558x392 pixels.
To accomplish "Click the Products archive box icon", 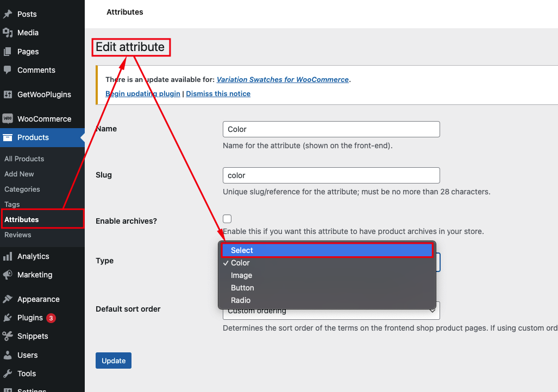I will (x=8, y=137).
